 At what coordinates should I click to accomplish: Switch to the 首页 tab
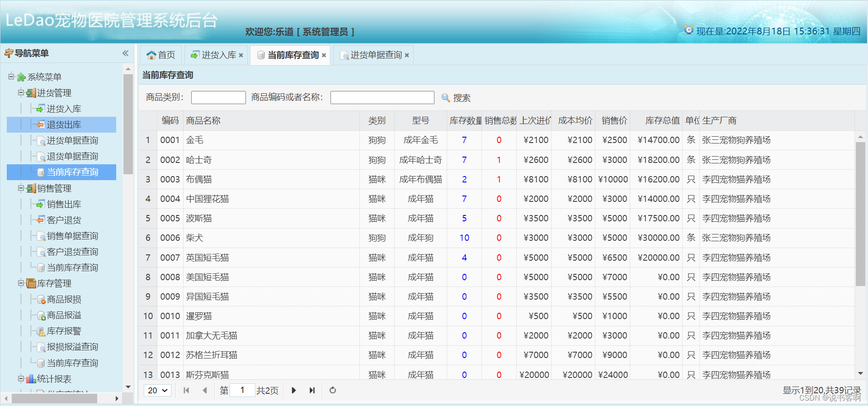(161, 55)
